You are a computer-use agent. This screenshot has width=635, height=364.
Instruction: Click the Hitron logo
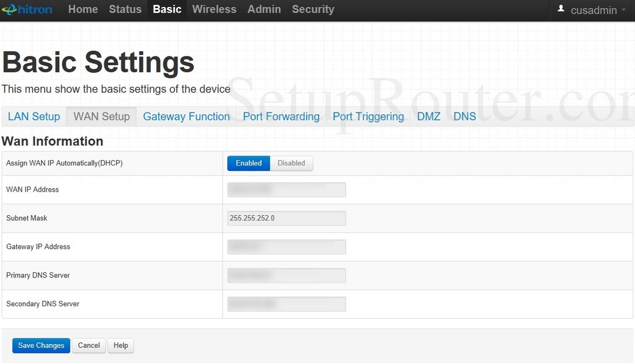coord(27,10)
